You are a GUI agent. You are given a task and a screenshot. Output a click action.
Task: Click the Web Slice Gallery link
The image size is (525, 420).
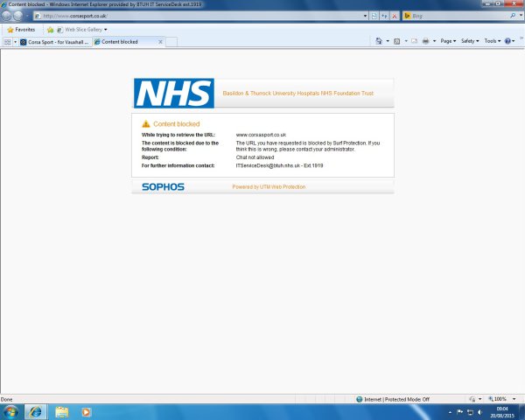tap(84, 29)
